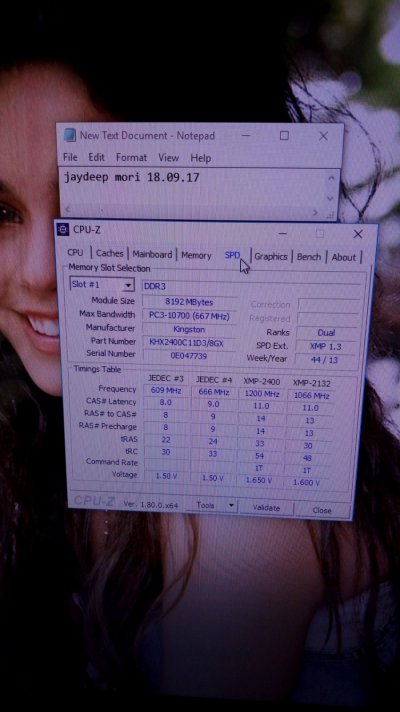Click the empty Correction field

[x=329, y=305]
